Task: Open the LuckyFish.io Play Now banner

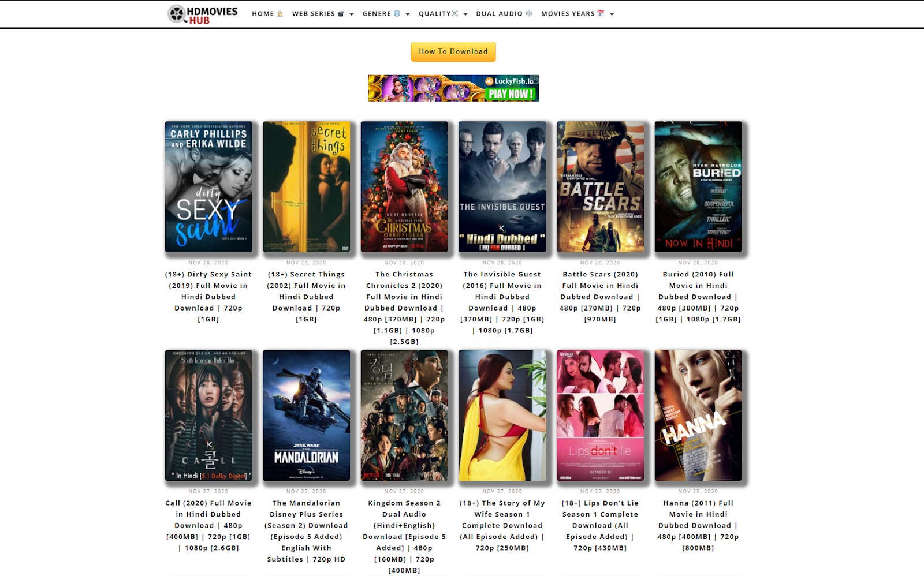Action: 454,88
